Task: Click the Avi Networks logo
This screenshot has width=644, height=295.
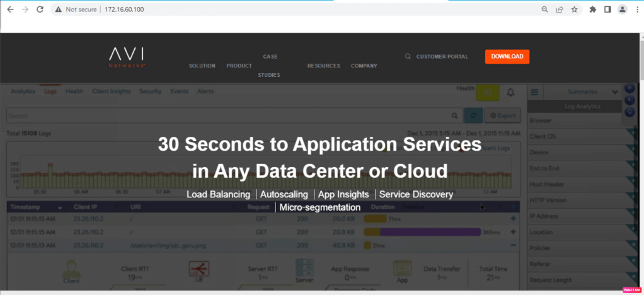Action: (x=127, y=56)
